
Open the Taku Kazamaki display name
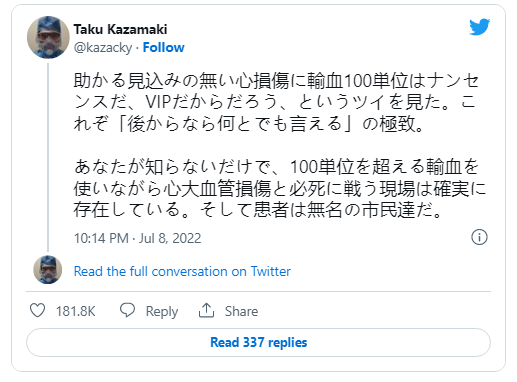coord(120,29)
